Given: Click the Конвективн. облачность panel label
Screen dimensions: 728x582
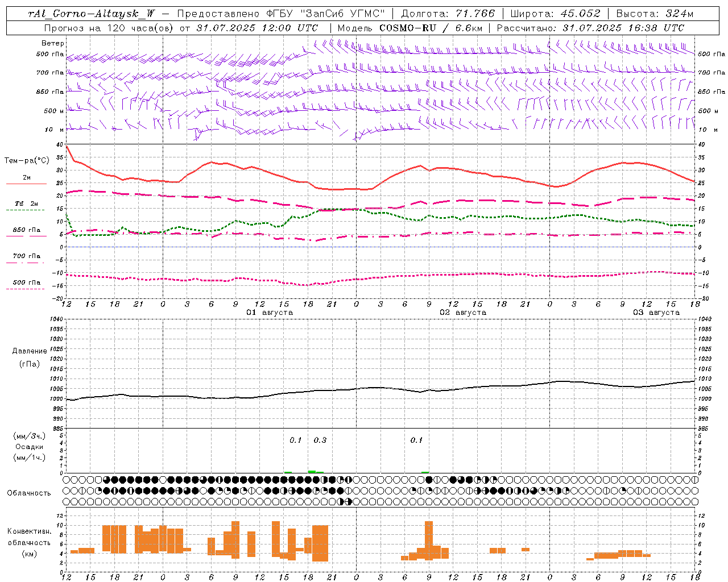Looking at the screenshot, I should click(x=29, y=537).
